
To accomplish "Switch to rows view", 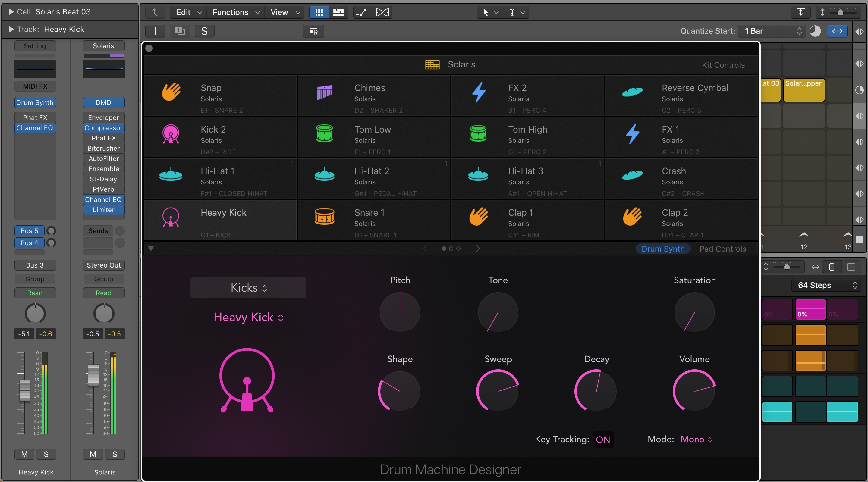I will pos(339,12).
